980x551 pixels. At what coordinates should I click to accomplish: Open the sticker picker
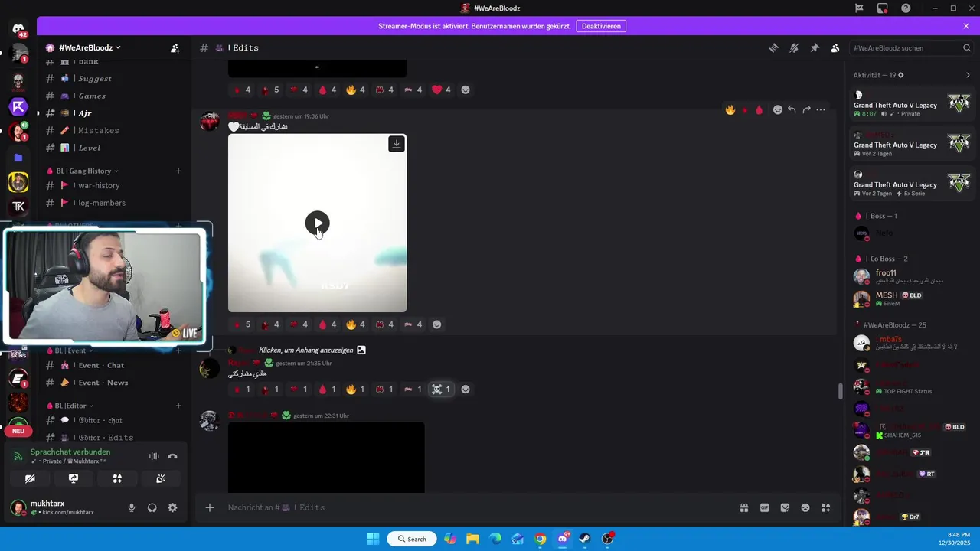pos(785,507)
